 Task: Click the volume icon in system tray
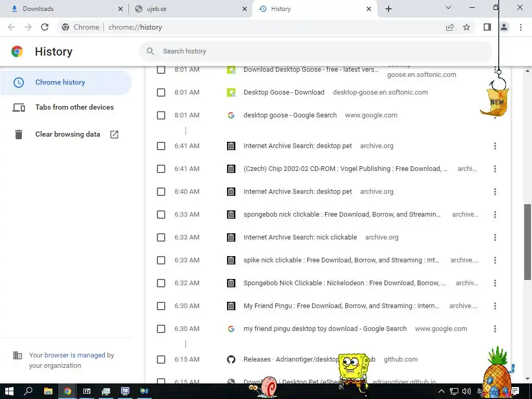coord(467,391)
